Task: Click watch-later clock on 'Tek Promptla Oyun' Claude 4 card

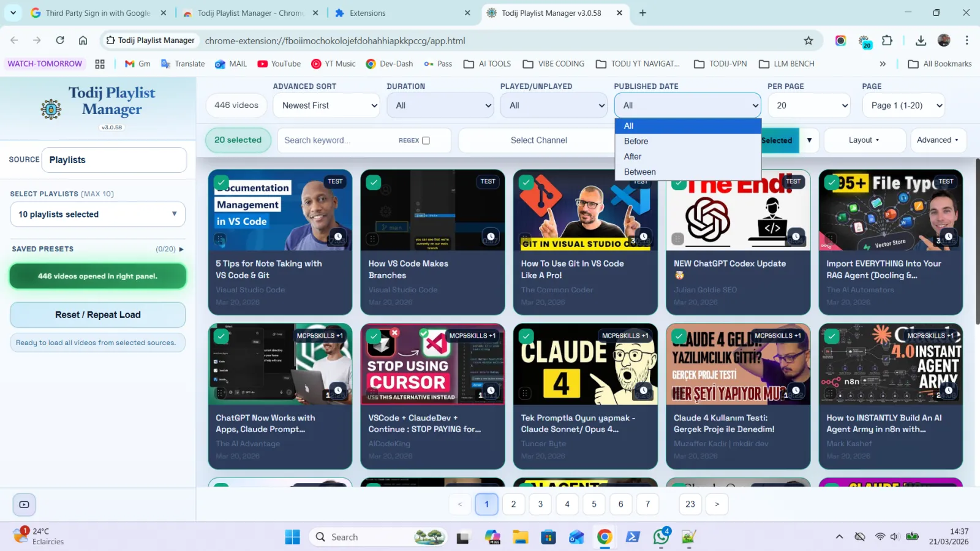Action: click(643, 390)
